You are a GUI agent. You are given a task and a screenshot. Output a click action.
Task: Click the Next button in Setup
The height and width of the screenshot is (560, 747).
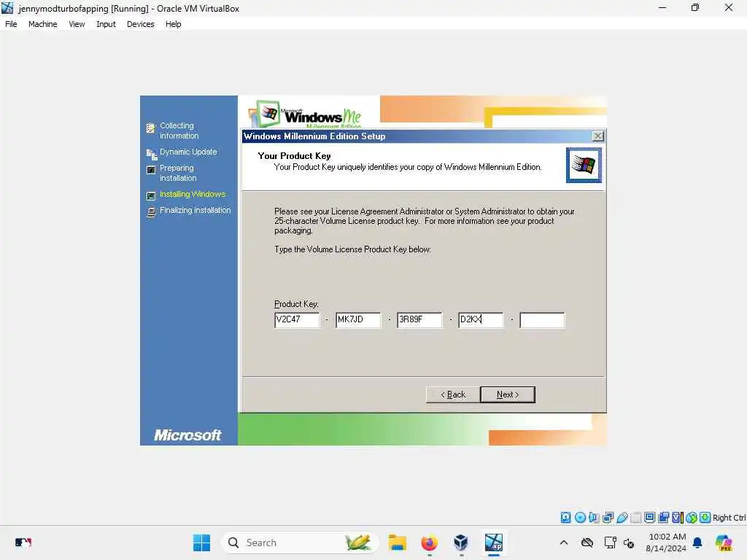pyautogui.click(x=508, y=394)
